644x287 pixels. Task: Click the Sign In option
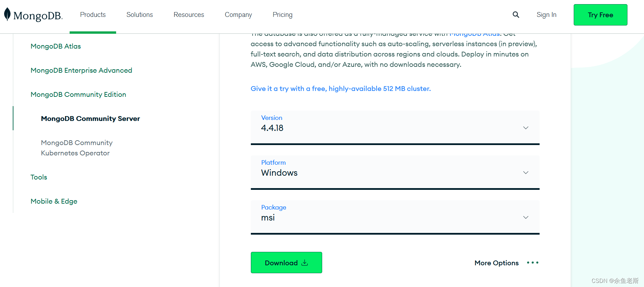pyautogui.click(x=546, y=14)
